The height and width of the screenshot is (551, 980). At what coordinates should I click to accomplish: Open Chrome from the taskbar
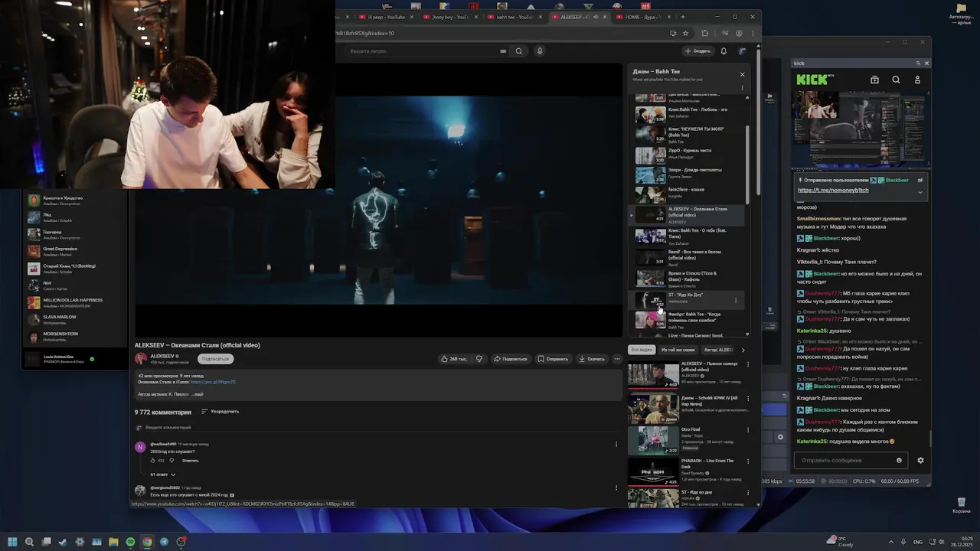[147, 542]
